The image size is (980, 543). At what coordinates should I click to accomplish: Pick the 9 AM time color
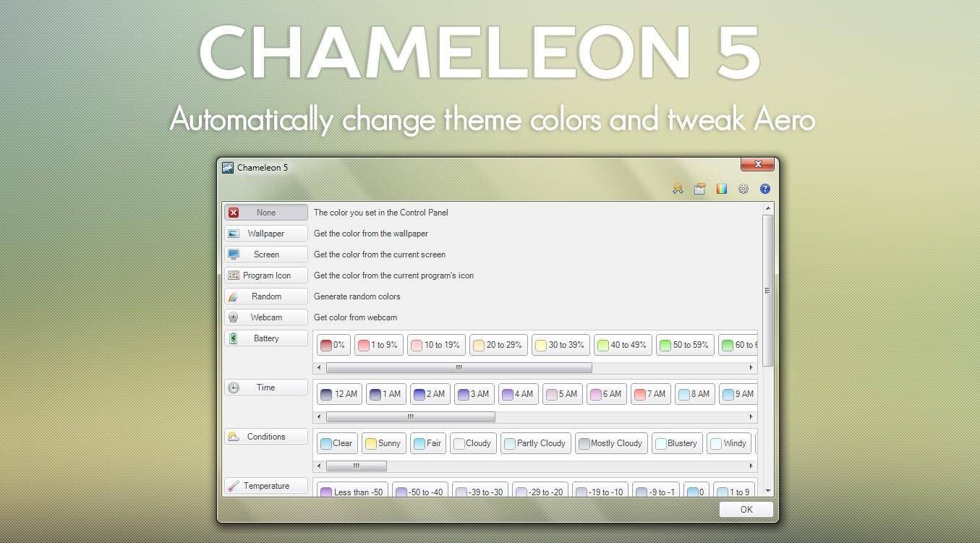(x=738, y=394)
